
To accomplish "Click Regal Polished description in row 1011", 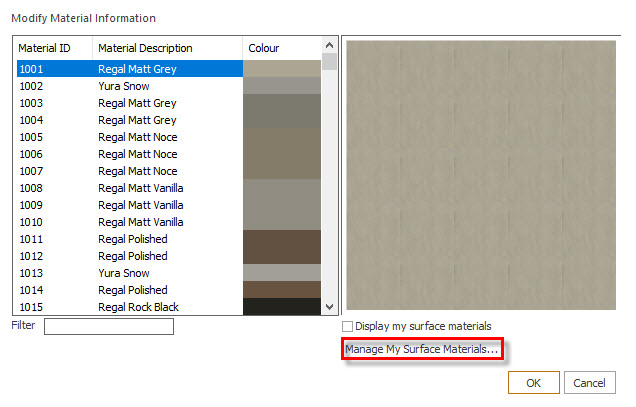I will tap(133, 239).
